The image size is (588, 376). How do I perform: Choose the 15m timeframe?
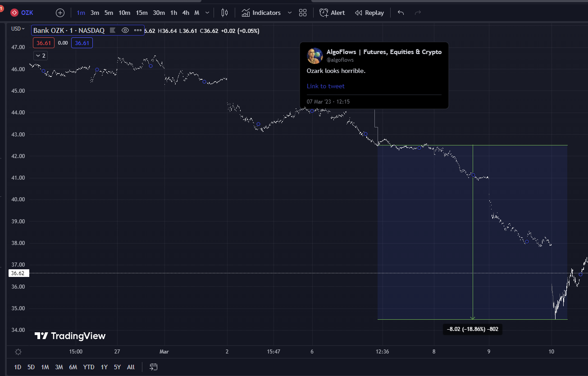coord(141,13)
